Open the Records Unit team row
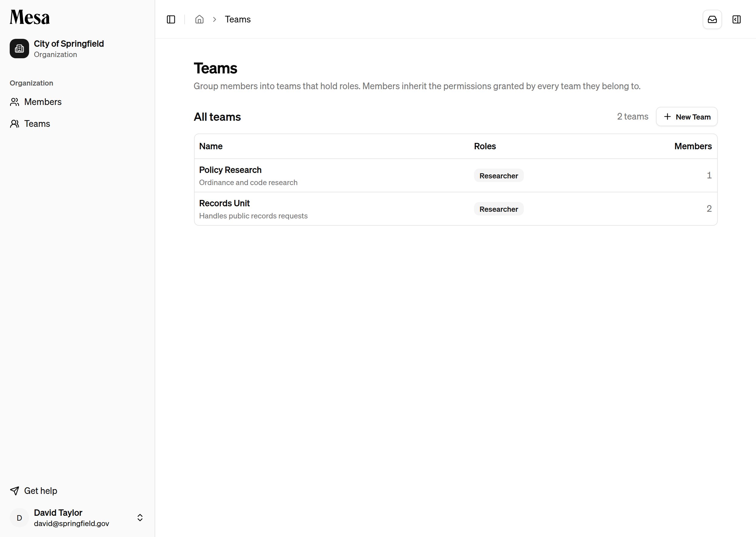The width and height of the screenshot is (756, 537). (x=456, y=209)
